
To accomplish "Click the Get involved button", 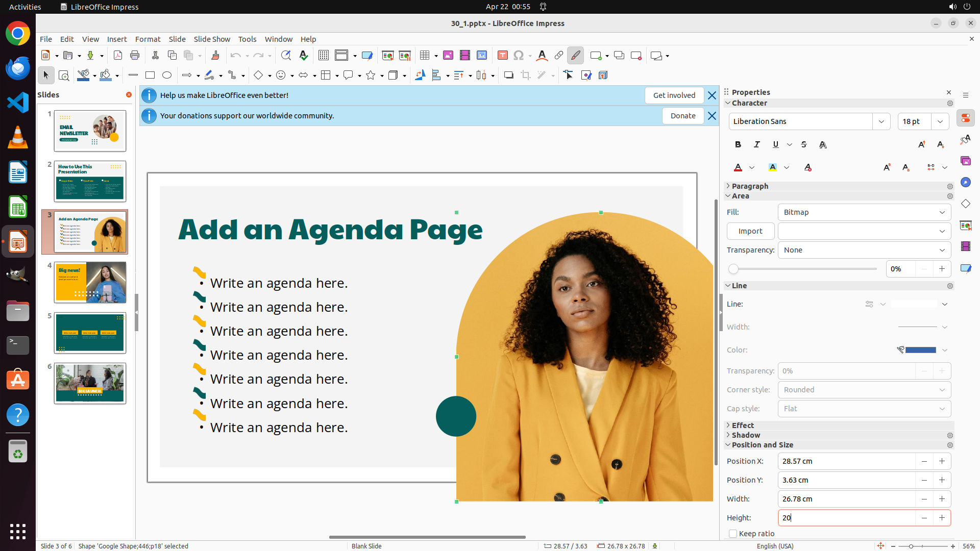I will coord(674,95).
